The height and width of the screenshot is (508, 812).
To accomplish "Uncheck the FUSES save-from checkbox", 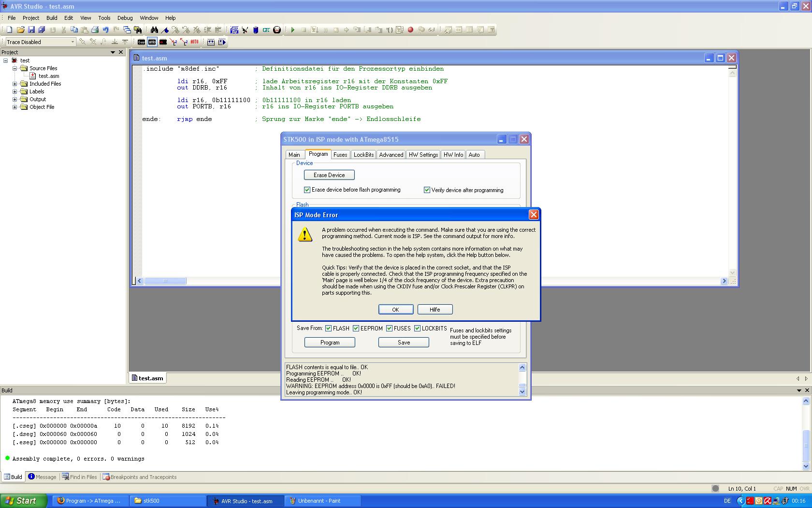I will click(389, 328).
